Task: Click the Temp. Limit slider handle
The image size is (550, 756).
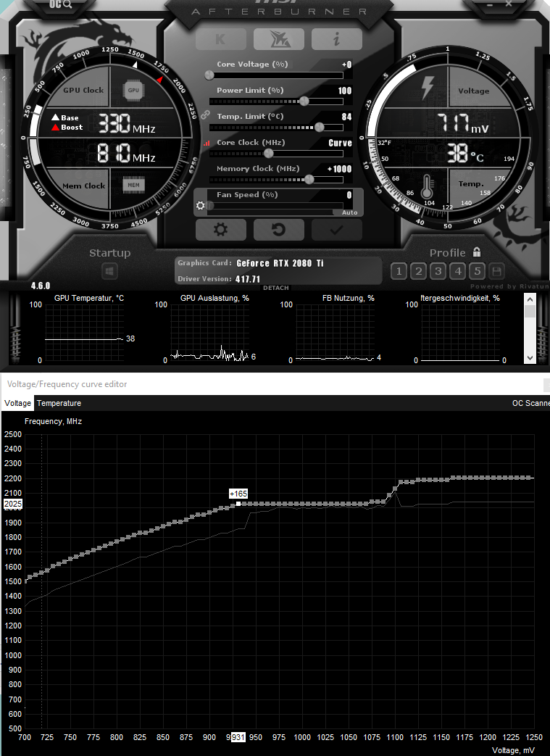Action: pos(319,128)
